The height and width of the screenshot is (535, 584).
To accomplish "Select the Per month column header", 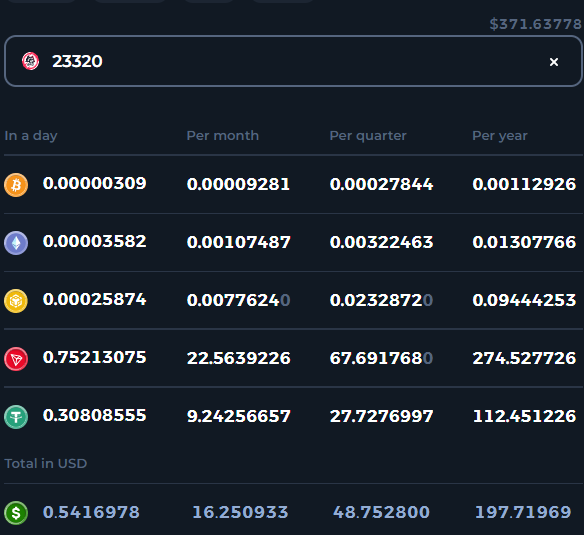I will (223, 136).
